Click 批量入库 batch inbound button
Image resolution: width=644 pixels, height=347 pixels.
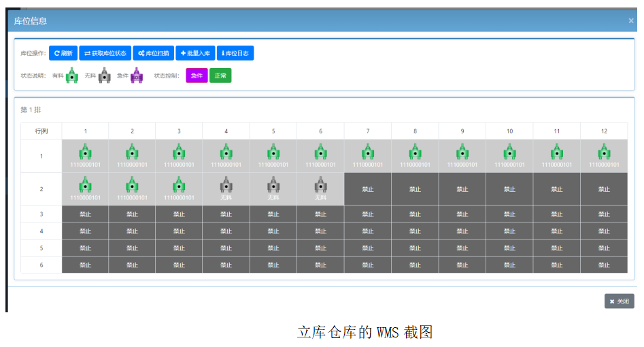(x=194, y=53)
